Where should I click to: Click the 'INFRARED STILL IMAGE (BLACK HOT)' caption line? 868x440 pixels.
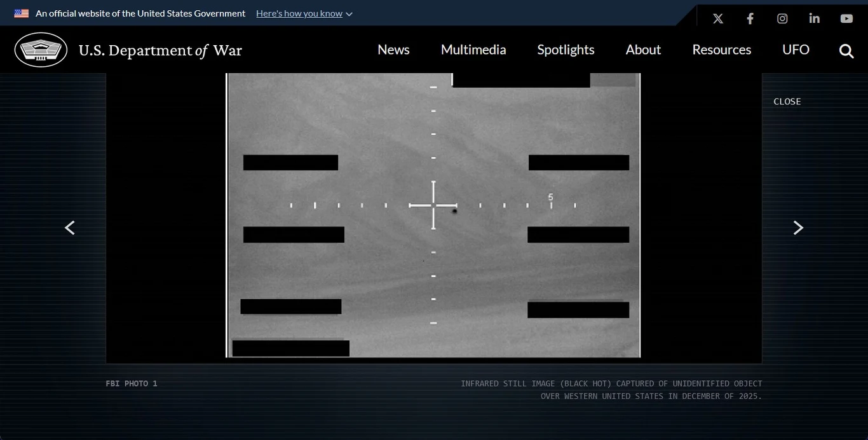[611, 383]
